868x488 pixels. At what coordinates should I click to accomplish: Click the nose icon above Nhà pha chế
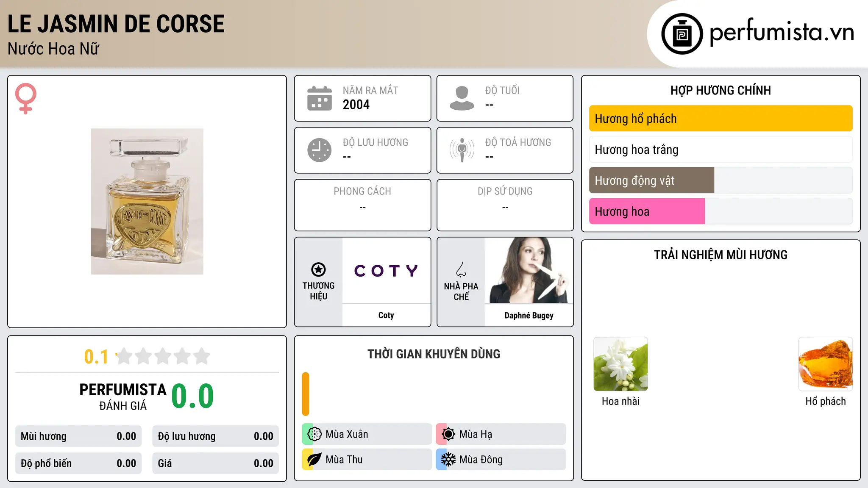pos(461,269)
